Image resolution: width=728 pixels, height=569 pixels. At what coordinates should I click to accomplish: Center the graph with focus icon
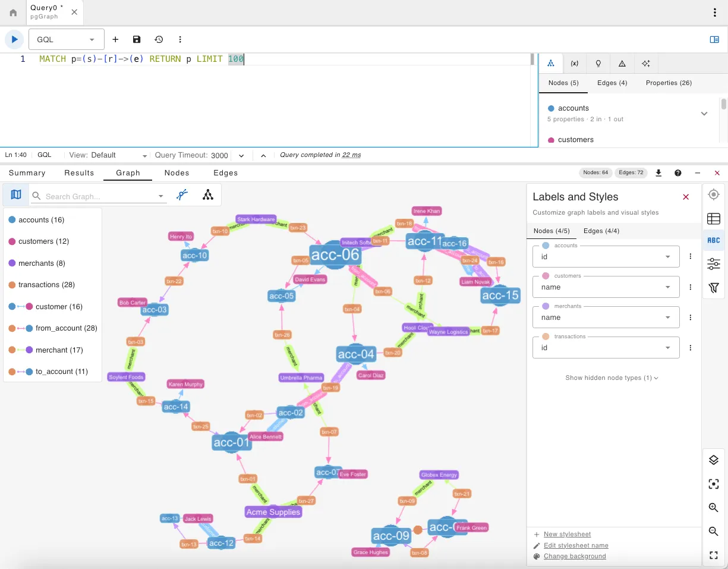click(714, 484)
